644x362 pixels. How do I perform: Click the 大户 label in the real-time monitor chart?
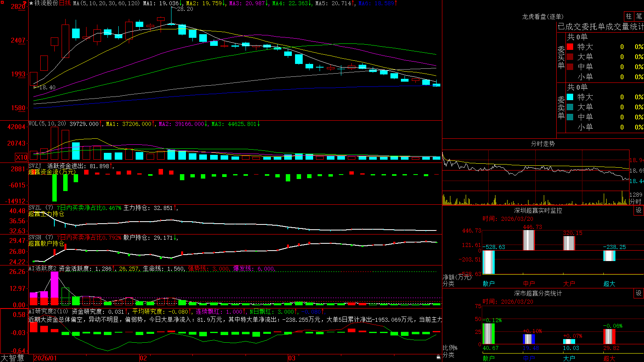pyautogui.click(x=569, y=284)
